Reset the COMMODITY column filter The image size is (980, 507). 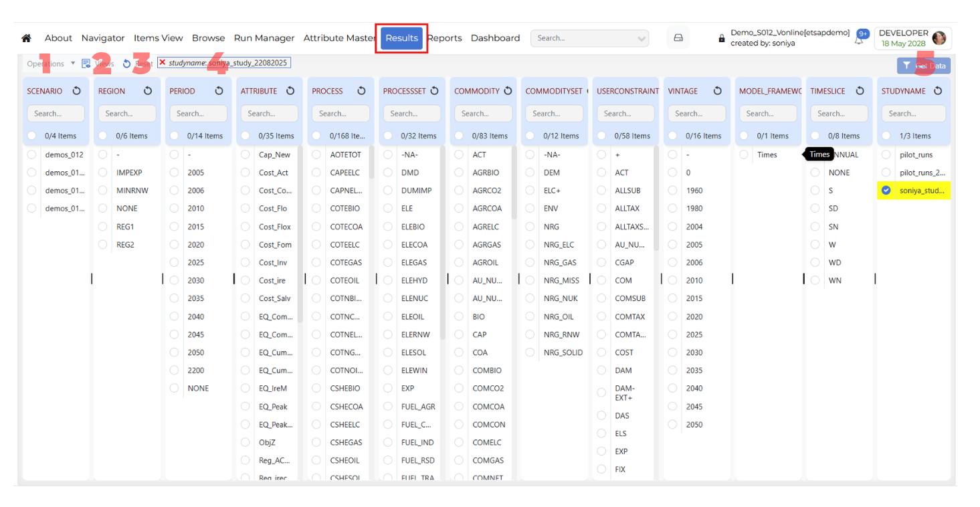508,91
